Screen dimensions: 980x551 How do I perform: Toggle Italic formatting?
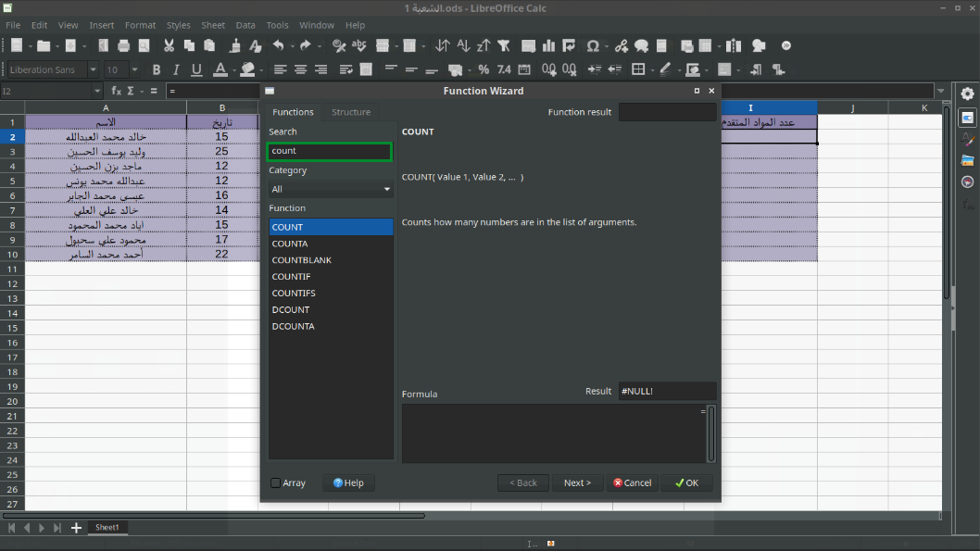click(x=176, y=69)
